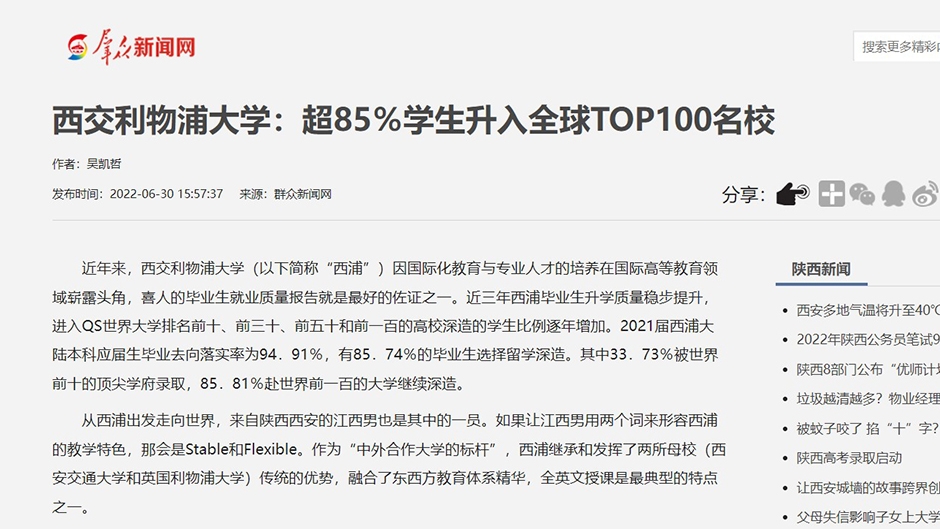Open the 被蚊子咬了 掐“十”字 link
The height and width of the screenshot is (529, 940).
(x=867, y=428)
